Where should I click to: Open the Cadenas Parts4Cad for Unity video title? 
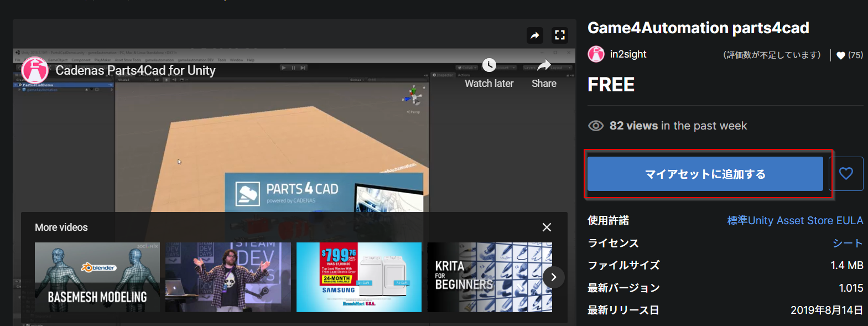(136, 70)
